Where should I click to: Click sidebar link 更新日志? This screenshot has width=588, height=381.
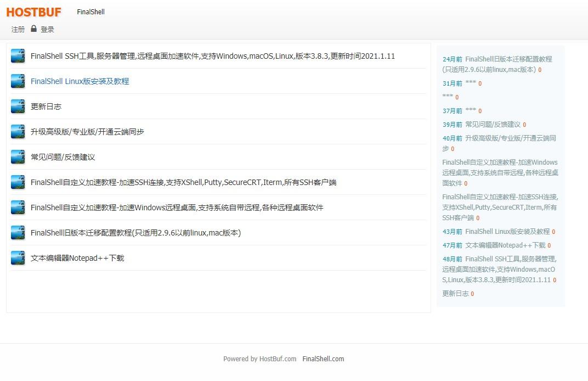pyautogui.click(x=455, y=294)
